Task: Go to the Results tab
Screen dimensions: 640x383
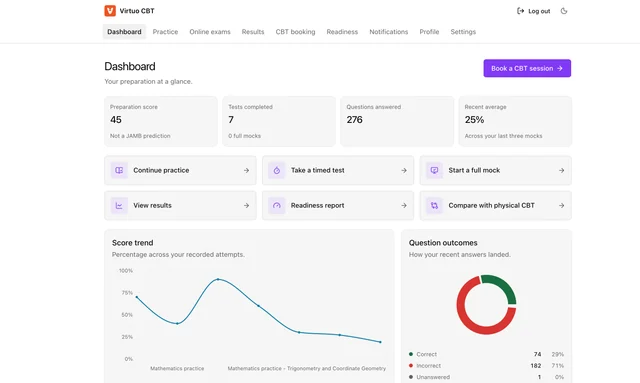Action: [x=253, y=32]
